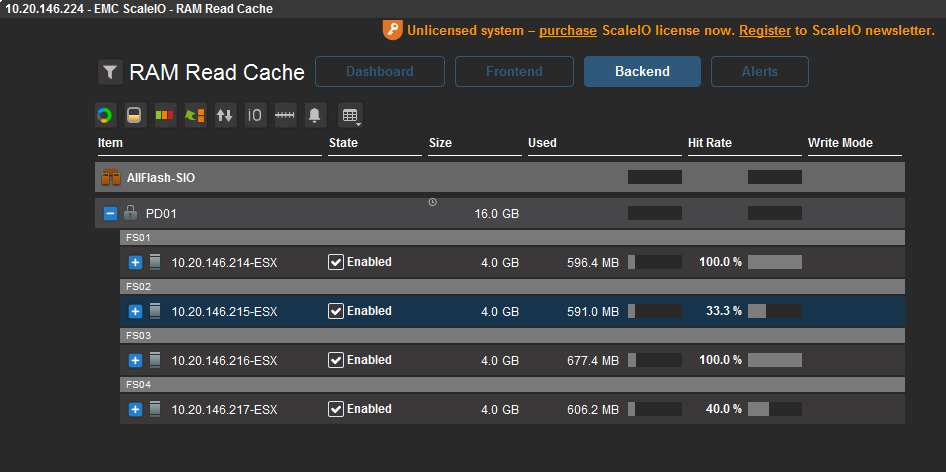Click the 33.3 % hit rate bar
Screen dimensions: 946x472
coord(775,311)
